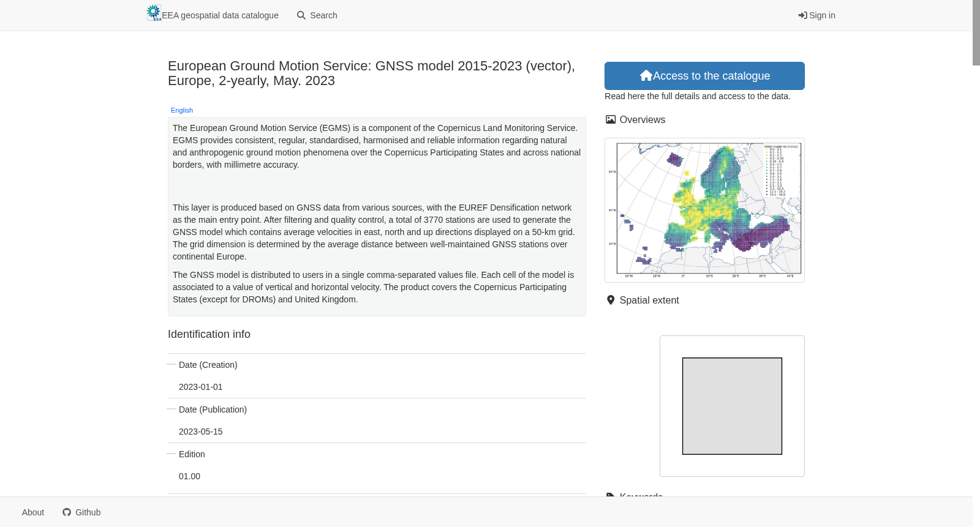Collapse the Date (Publication) section
The width and height of the screenshot is (980, 527).
pos(171,409)
